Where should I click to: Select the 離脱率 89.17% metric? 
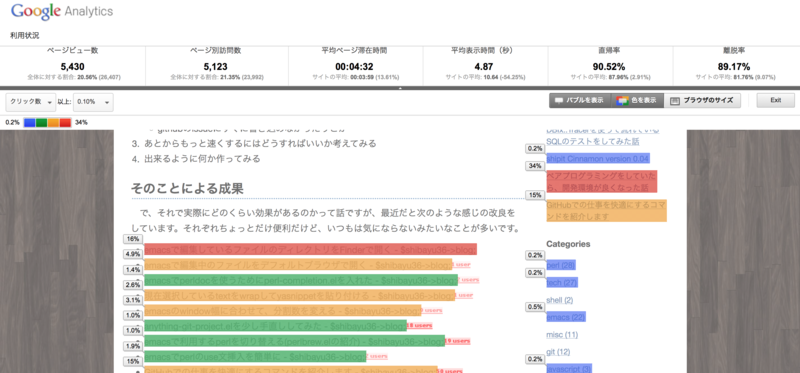coord(736,64)
